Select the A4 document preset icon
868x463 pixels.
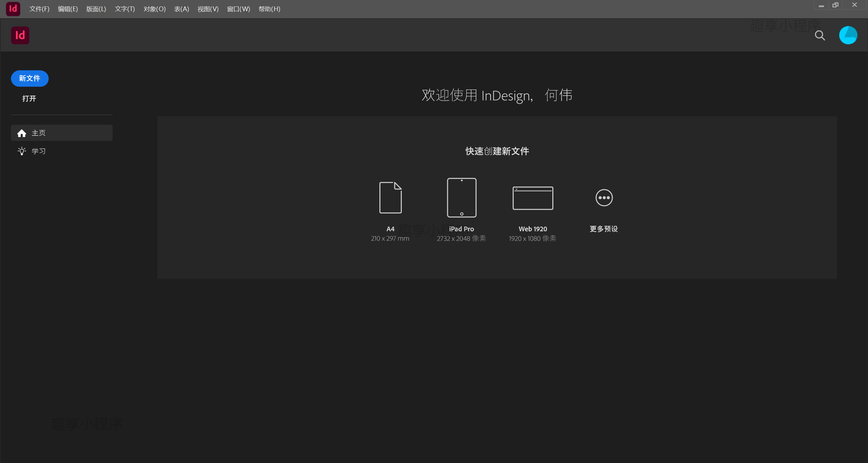[390, 197]
